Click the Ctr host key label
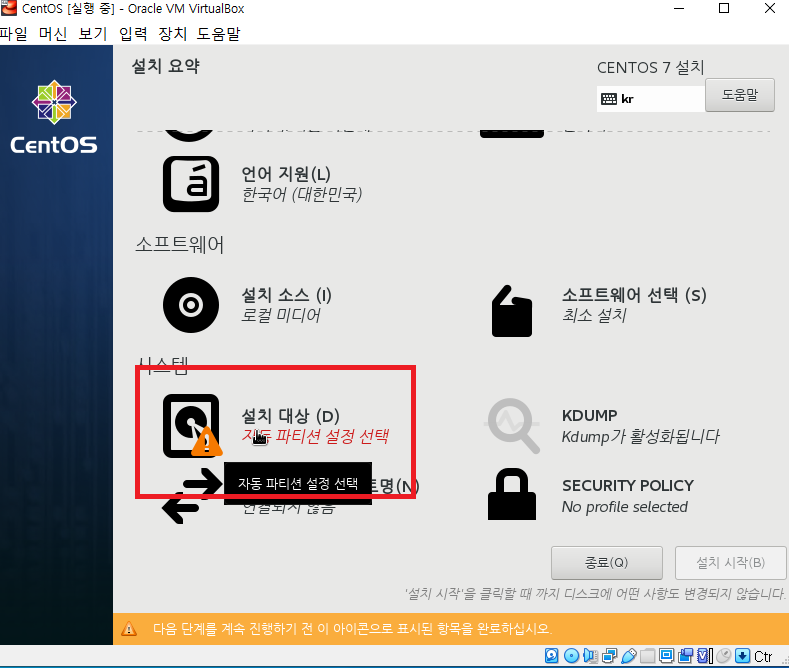Screen dimensions: 789x668 point(763,656)
